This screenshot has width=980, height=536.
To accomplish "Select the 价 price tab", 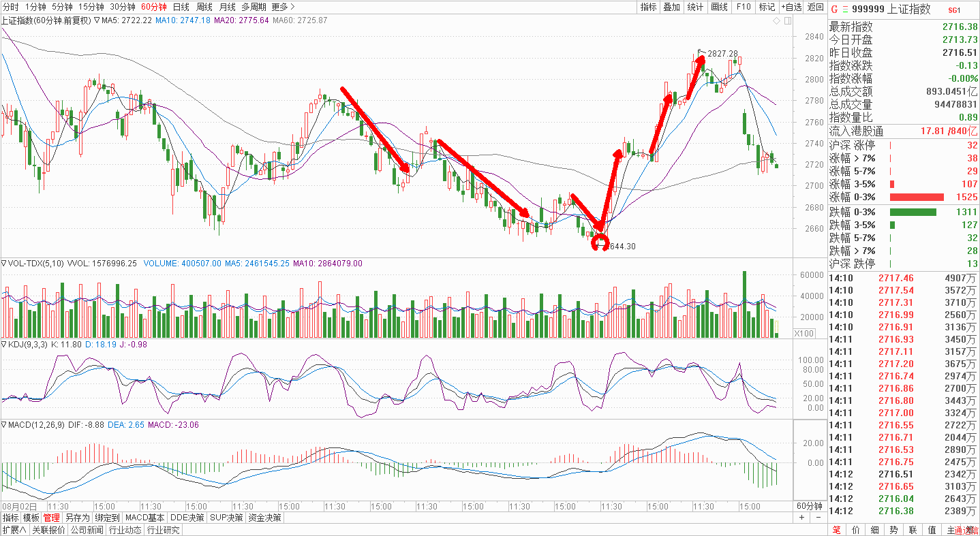I will click(x=855, y=530).
